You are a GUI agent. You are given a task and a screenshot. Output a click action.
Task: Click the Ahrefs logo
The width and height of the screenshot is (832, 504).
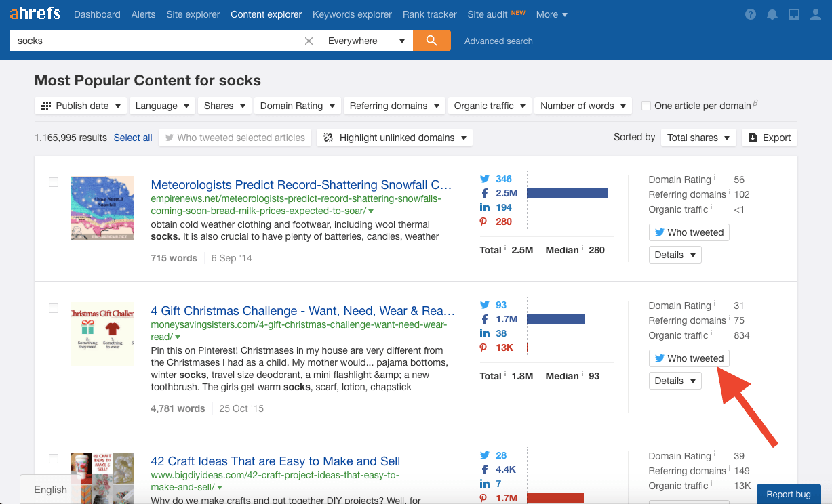pyautogui.click(x=35, y=14)
